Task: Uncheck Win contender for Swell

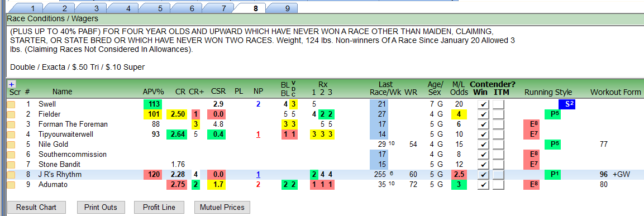Action: 483,104
